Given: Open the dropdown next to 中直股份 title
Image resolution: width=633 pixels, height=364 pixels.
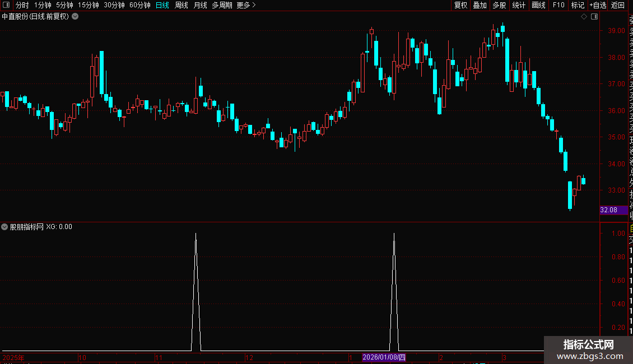Looking at the screenshot, I should coord(75,17).
